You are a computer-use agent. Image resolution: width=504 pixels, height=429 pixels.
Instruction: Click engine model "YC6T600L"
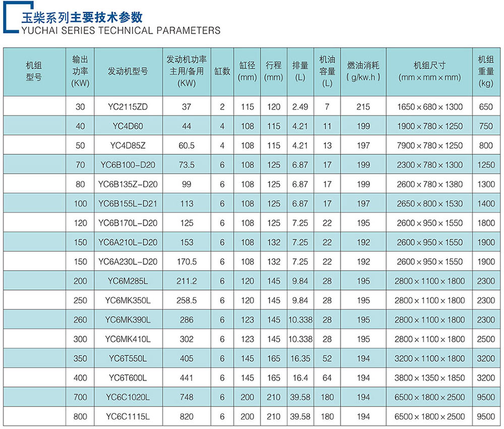[128, 378]
